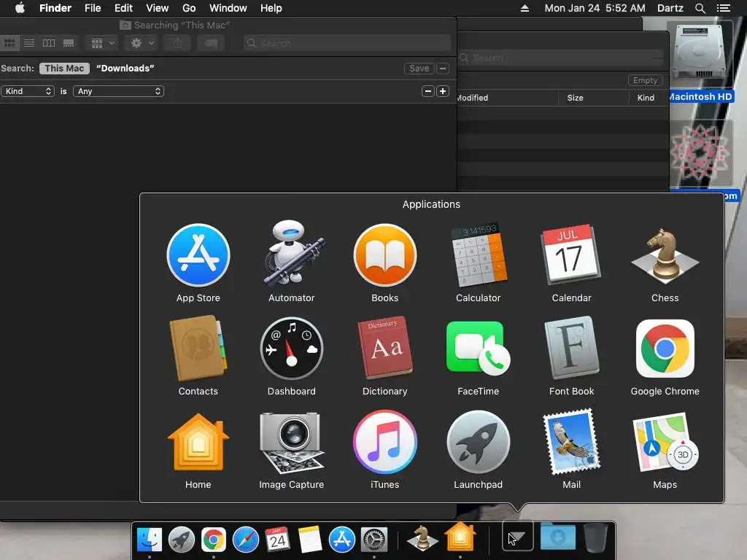Open the Edit menu
The width and height of the screenshot is (747, 560).
tap(123, 8)
